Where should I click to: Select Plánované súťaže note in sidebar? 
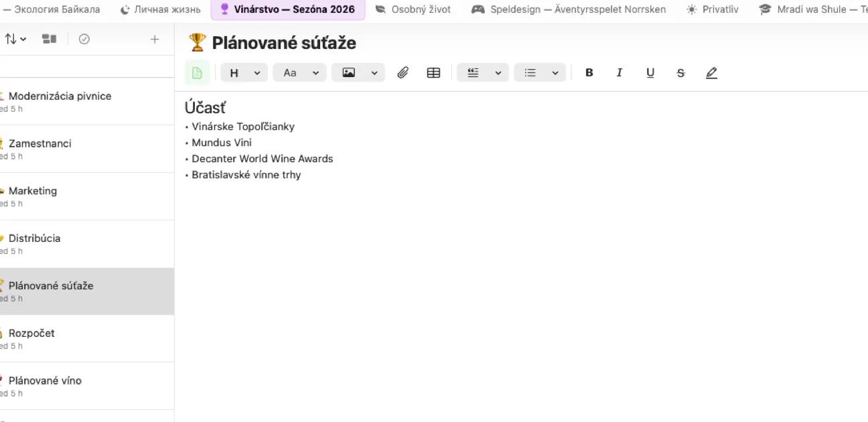tap(87, 291)
